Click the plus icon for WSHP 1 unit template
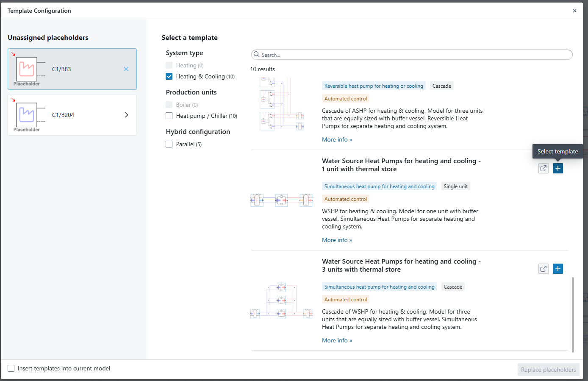The width and height of the screenshot is (588, 381). click(558, 168)
